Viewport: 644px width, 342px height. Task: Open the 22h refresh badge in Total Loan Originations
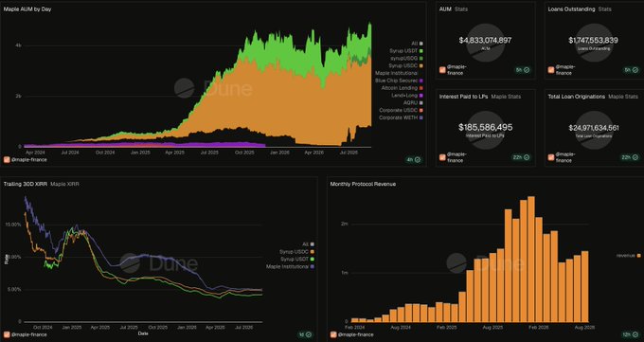tap(630, 157)
